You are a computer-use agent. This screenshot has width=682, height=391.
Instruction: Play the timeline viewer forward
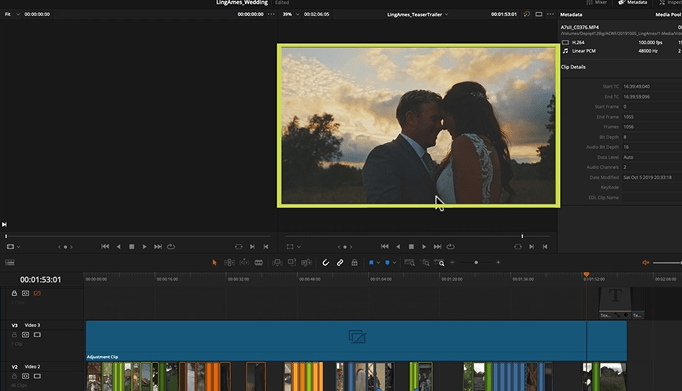(x=424, y=247)
